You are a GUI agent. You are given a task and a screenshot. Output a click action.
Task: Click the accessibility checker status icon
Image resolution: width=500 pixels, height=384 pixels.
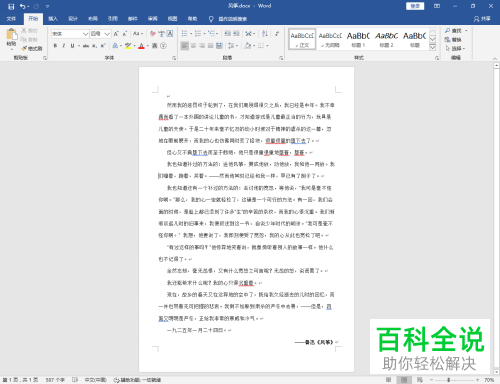pyautogui.click(x=117, y=380)
